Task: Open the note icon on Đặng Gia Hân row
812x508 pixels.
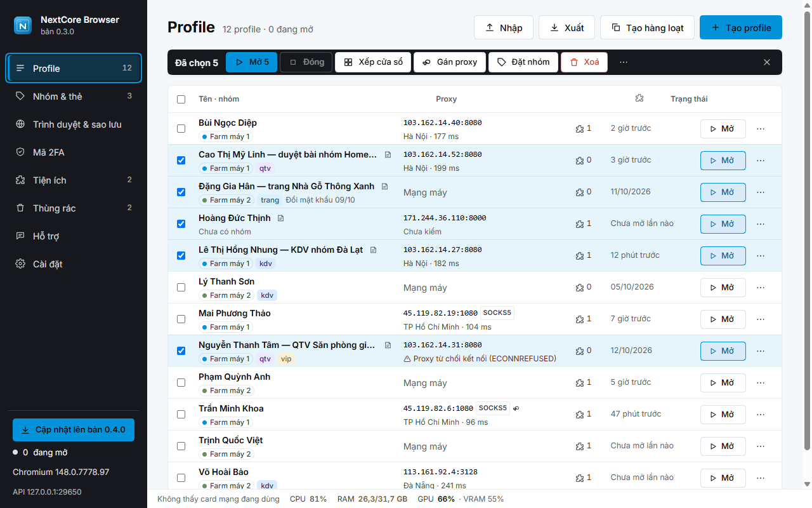Action: pyautogui.click(x=384, y=187)
